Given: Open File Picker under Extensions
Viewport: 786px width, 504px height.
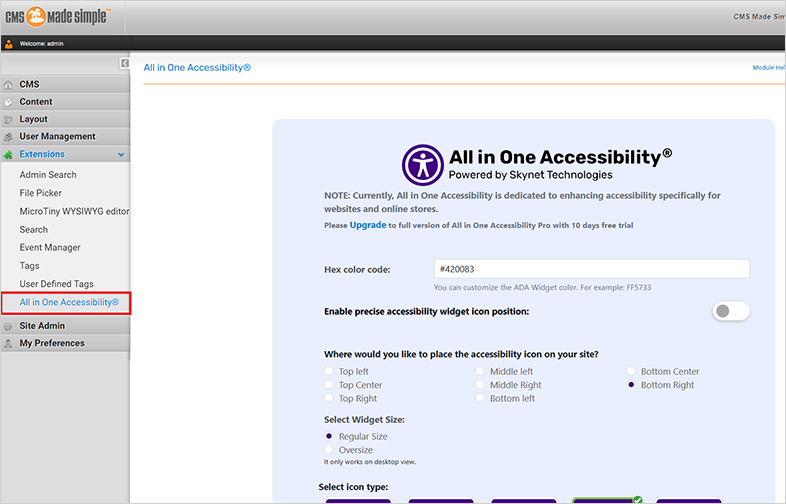Looking at the screenshot, I should tap(41, 193).
